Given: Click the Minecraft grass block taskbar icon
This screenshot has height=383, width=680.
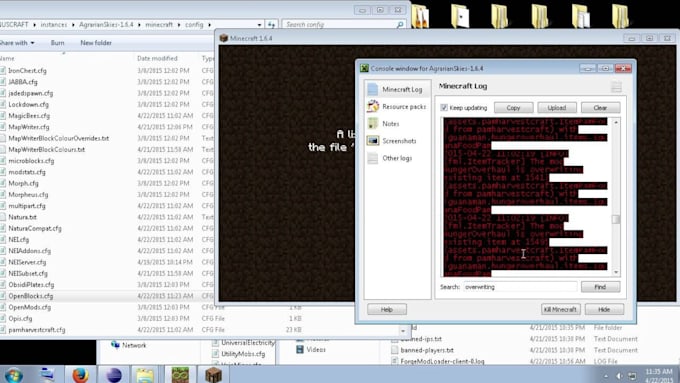Looking at the screenshot, I should 180,374.
